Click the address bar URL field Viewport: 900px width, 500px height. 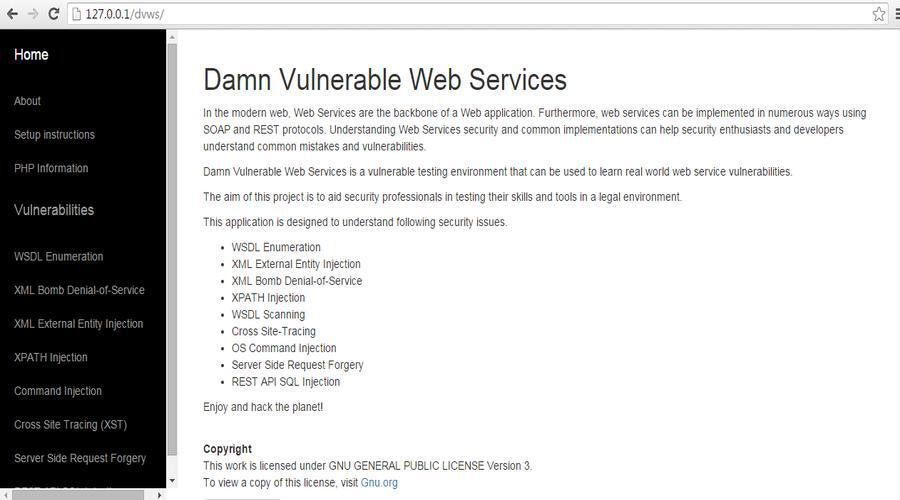(471, 14)
